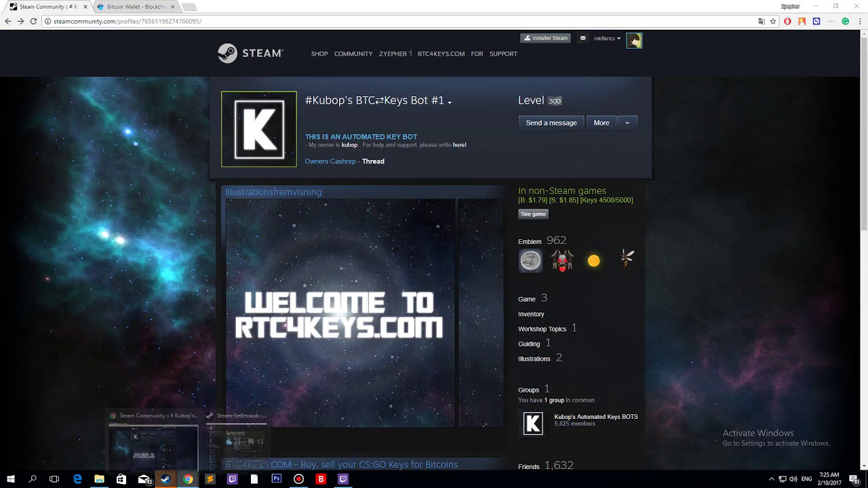Image resolution: width=868 pixels, height=488 pixels.
Task: Open the Buy, sell CS:GO Keys showcase title
Action: click(x=341, y=464)
